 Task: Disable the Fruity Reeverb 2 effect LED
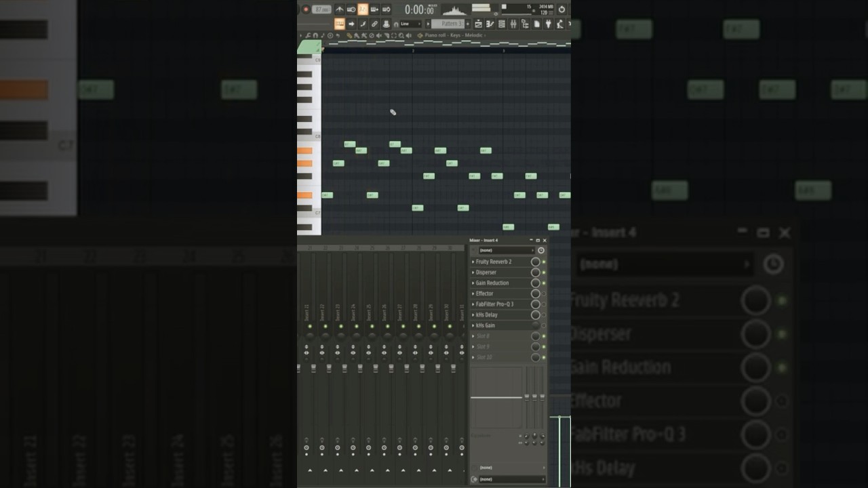click(x=544, y=262)
